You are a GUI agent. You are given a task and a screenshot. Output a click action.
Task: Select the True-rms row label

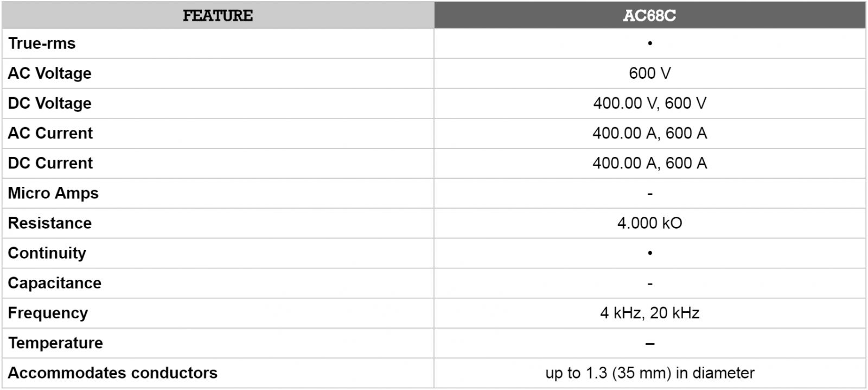click(42, 43)
